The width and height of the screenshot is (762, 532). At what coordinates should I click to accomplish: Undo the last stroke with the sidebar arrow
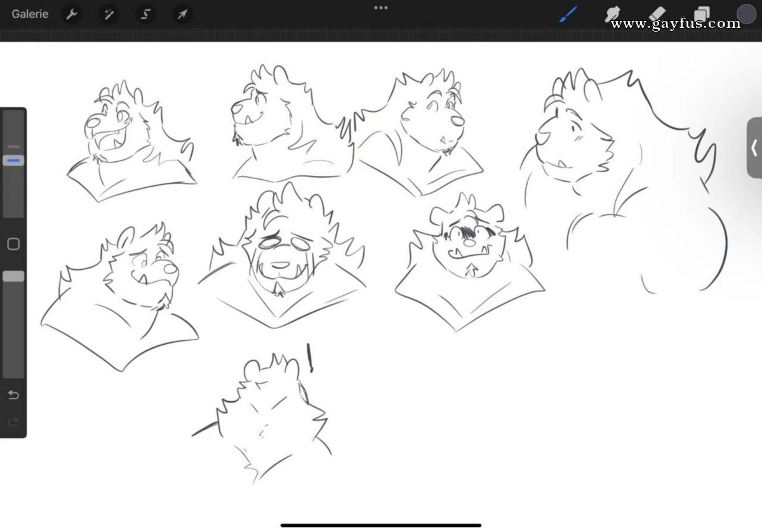point(13,395)
